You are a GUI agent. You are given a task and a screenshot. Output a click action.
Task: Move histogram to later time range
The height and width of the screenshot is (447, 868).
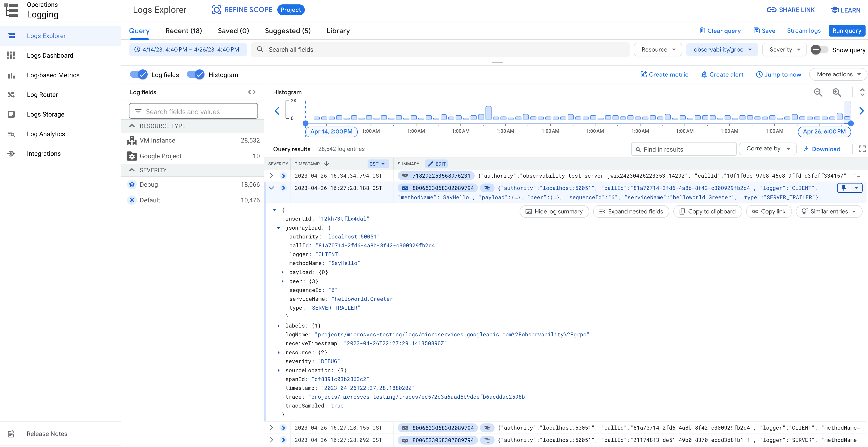(x=861, y=111)
